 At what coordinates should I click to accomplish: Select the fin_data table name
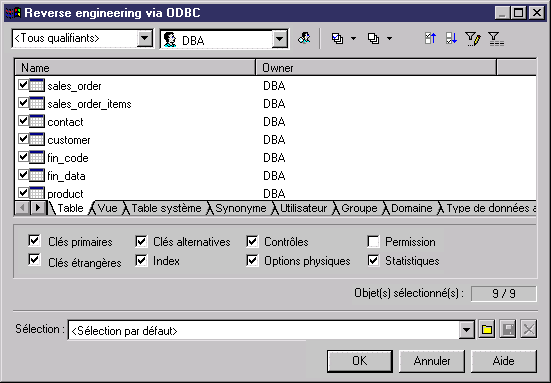pos(66,176)
